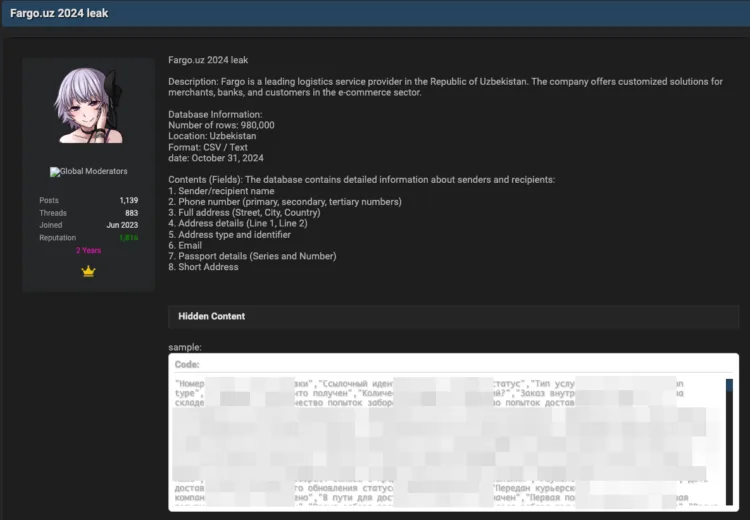750x520 pixels.
Task: Click the Posts count 1,139
Action: (129, 200)
